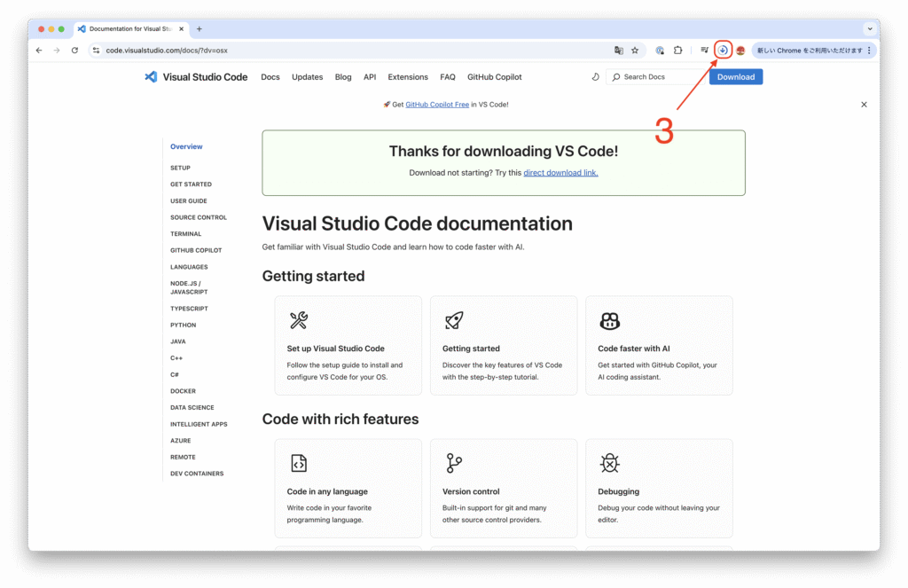Open the media controls icon
This screenshot has height=588, width=908.
[x=704, y=51]
